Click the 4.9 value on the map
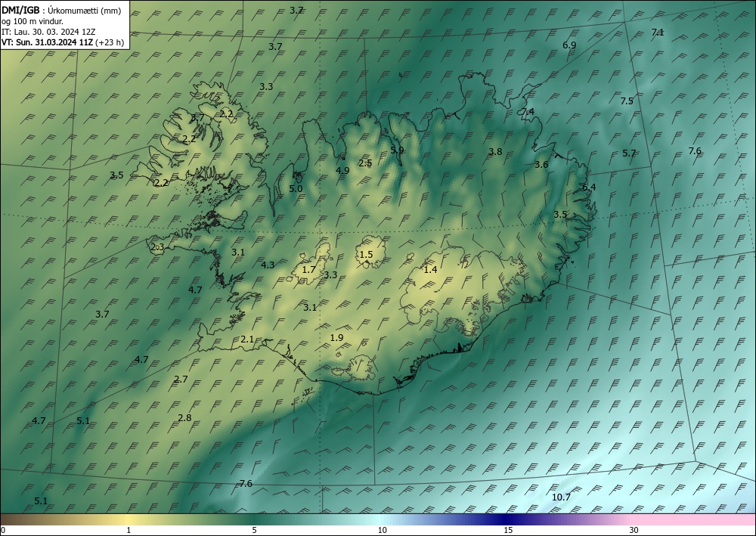 342,170
